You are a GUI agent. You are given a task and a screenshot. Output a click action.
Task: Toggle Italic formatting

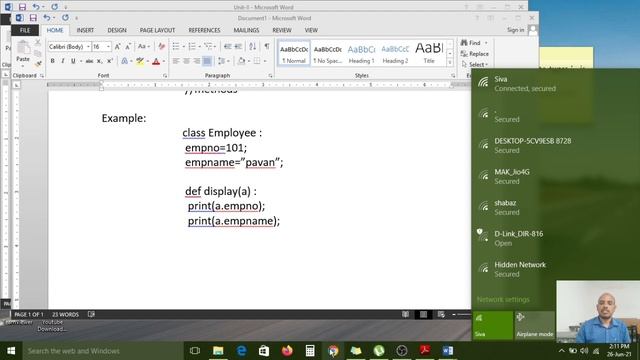click(x=62, y=61)
